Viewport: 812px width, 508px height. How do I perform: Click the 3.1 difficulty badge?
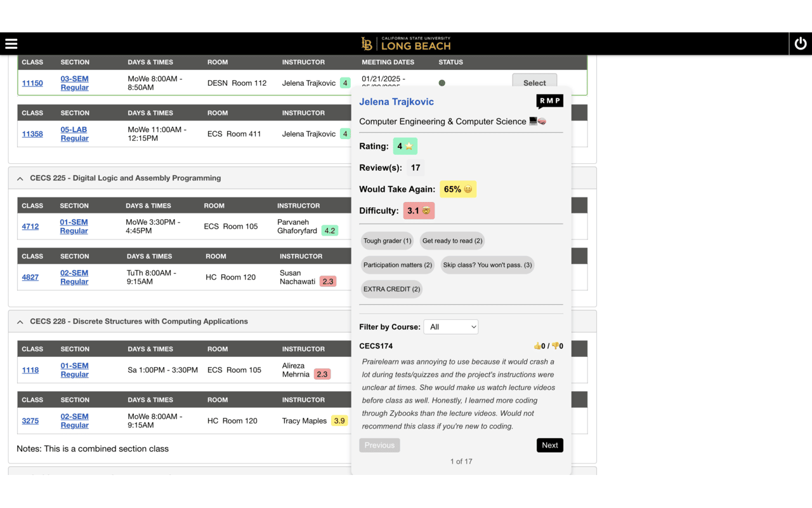(419, 211)
